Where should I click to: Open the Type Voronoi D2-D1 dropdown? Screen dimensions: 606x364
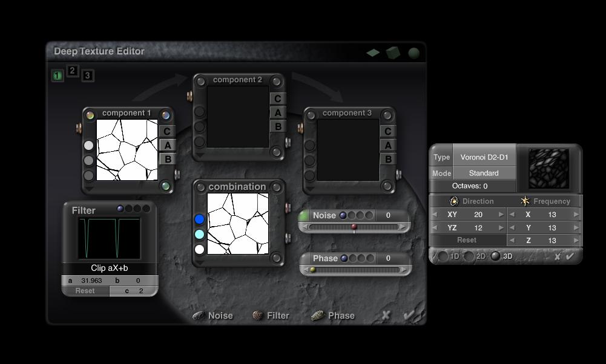coord(484,157)
